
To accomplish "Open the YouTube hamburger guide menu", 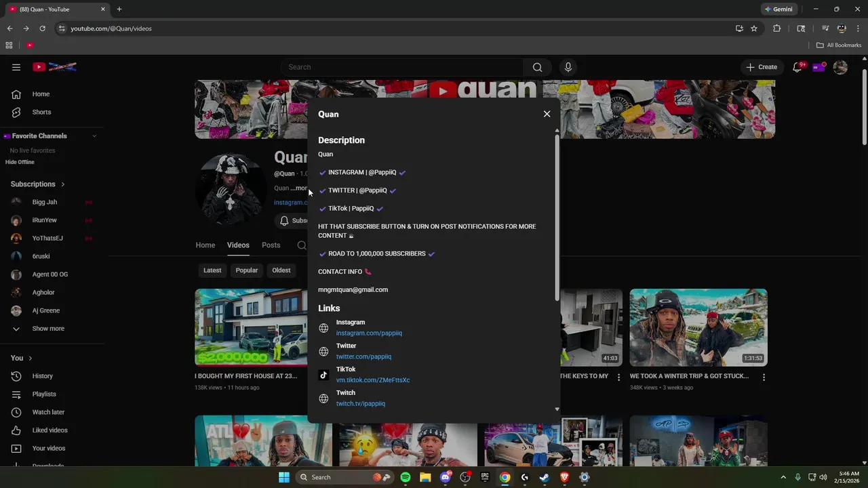I will [16, 67].
